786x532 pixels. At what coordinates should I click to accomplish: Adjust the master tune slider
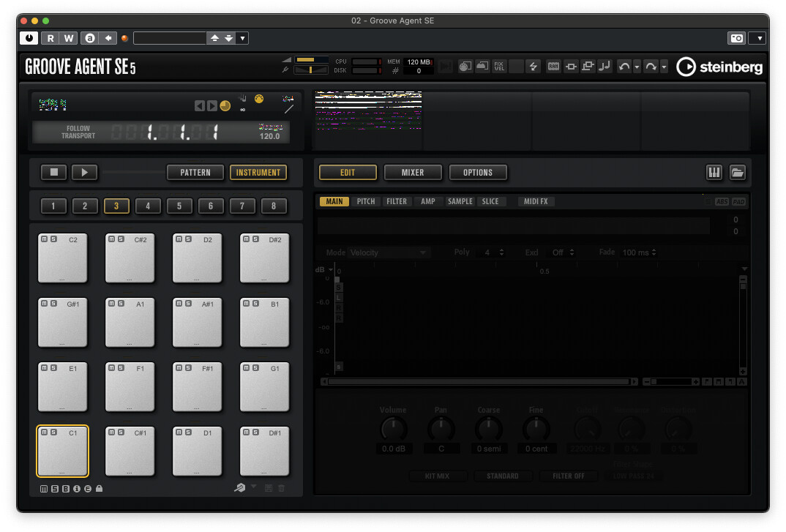[x=311, y=70]
